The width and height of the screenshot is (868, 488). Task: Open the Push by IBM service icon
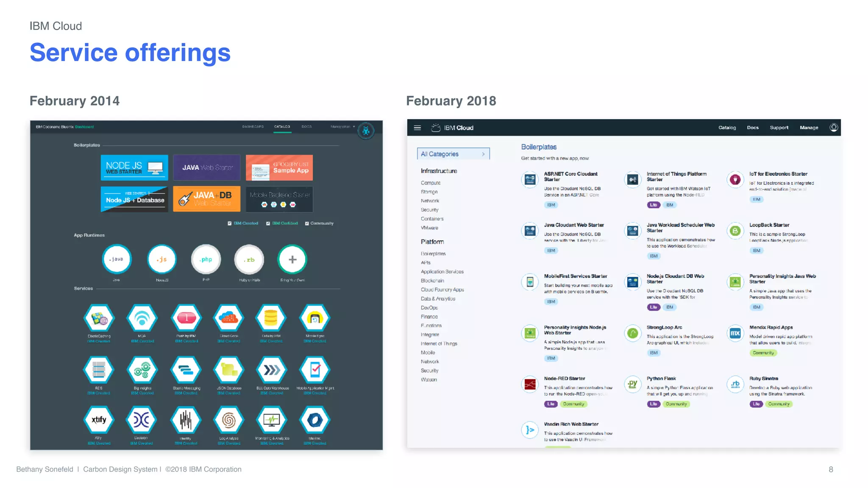tap(186, 318)
